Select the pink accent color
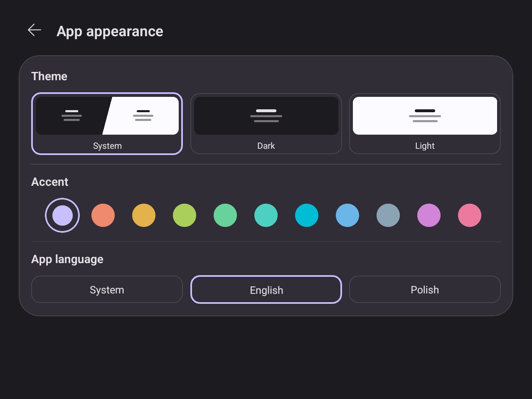The width and height of the screenshot is (532, 399). [x=470, y=215]
